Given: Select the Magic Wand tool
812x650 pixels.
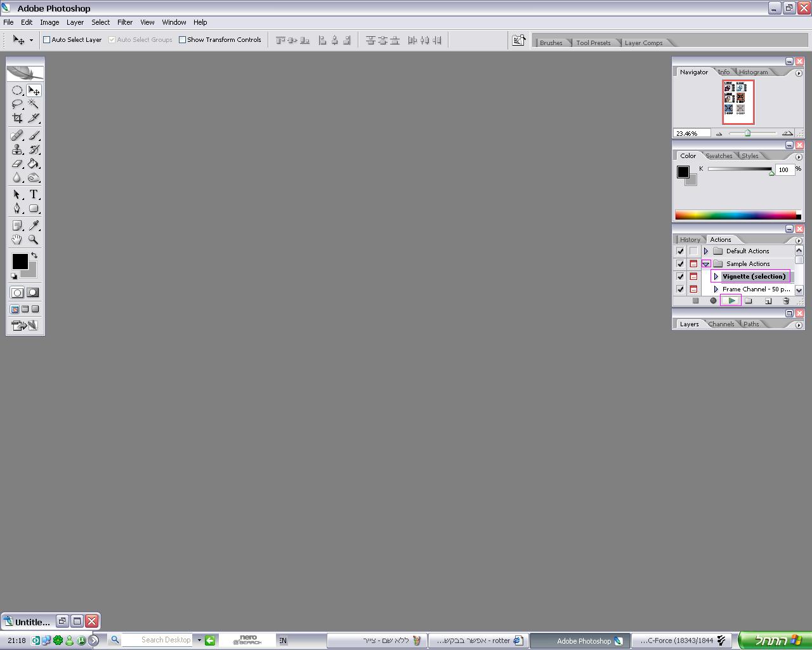Looking at the screenshot, I should pyautogui.click(x=34, y=104).
